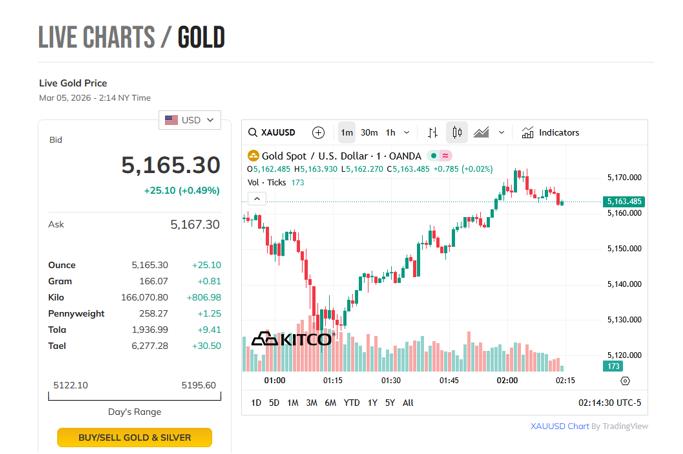Click the Kitco logo on the chart
683x454 pixels.
(291, 339)
